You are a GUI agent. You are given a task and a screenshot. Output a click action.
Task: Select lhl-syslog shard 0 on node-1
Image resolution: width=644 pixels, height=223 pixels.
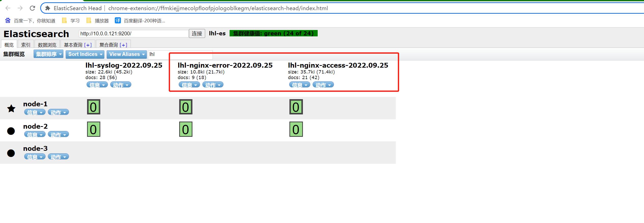pos(94,107)
